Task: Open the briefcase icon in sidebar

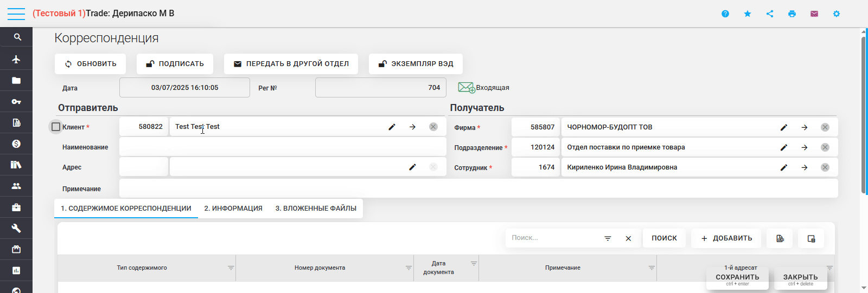Action: [16, 207]
